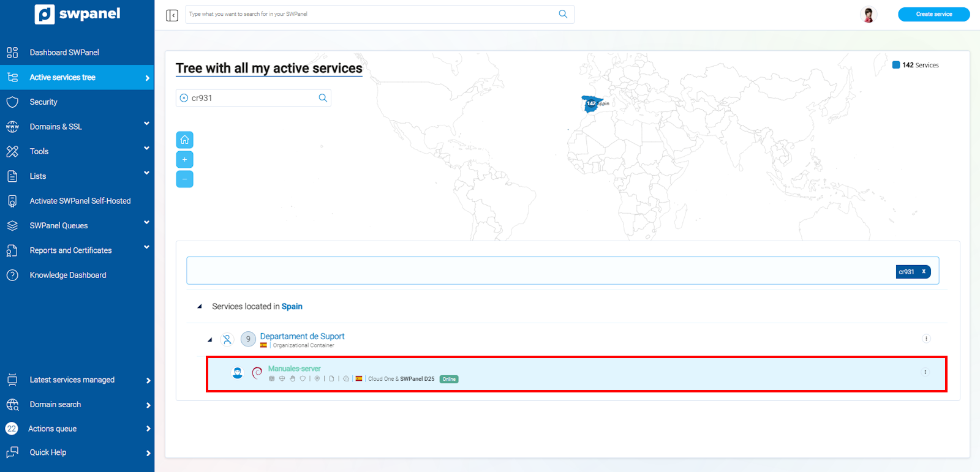Zoom in on the services map
Image resolution: width=980 pixels, height=472 pixels.
[184, 160]
